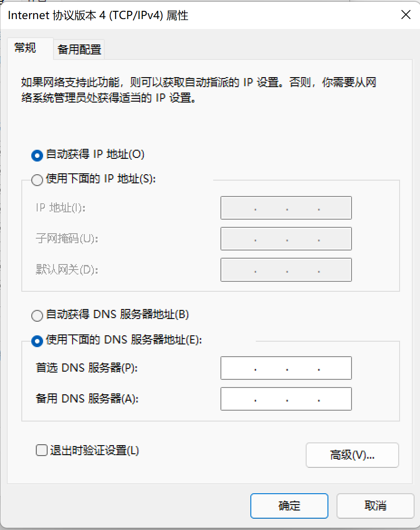Click the 默认网关 input box
Viewport: 420px width, 530px height.
coord(286,270)
